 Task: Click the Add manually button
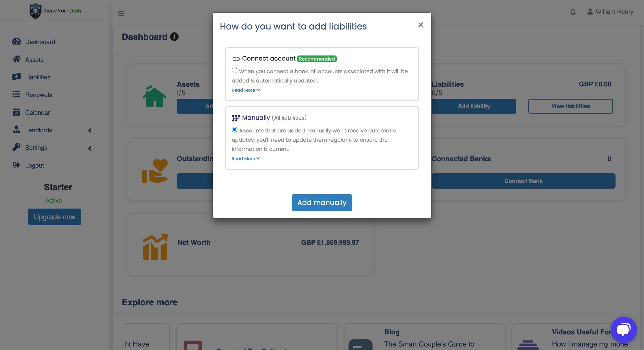coord(322,203)
